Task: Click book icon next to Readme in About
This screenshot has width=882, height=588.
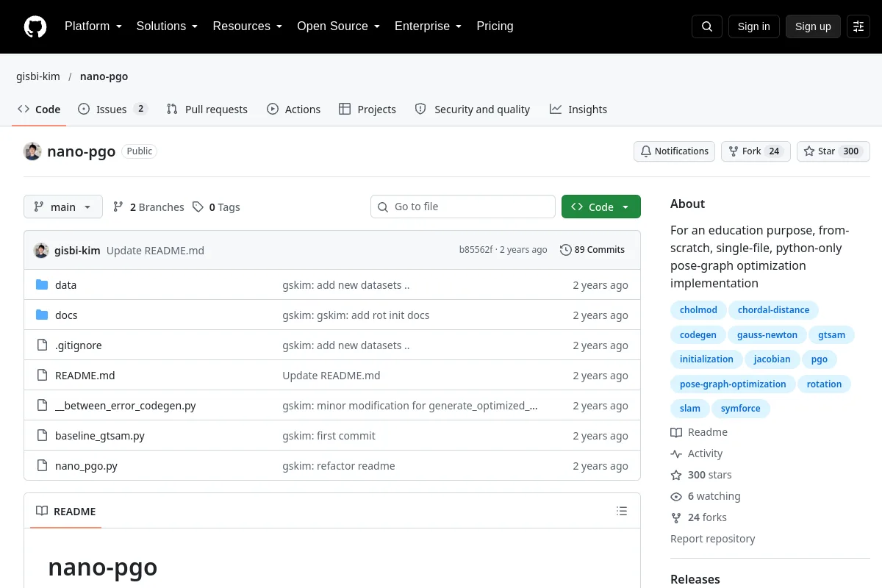Action: (676, 432)
